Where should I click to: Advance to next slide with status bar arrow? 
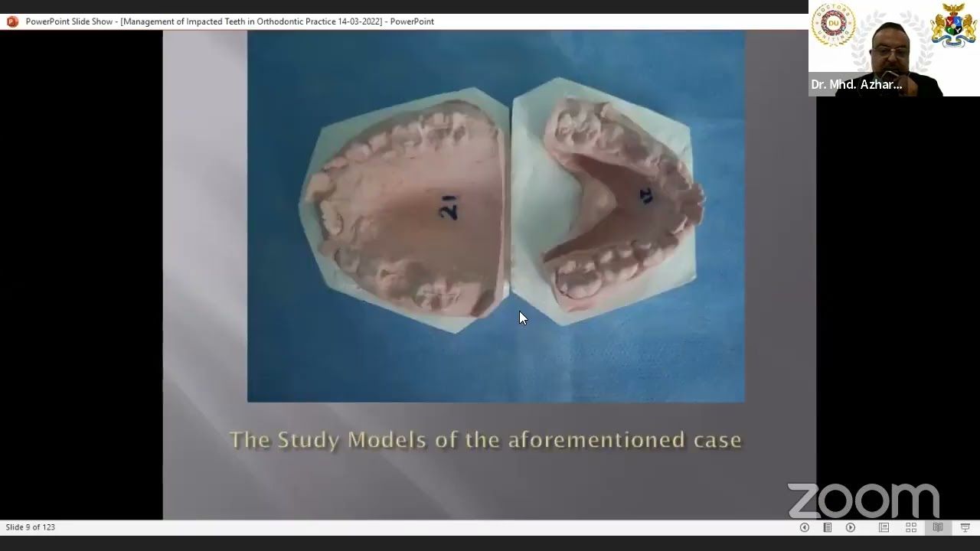pos(850,527)
